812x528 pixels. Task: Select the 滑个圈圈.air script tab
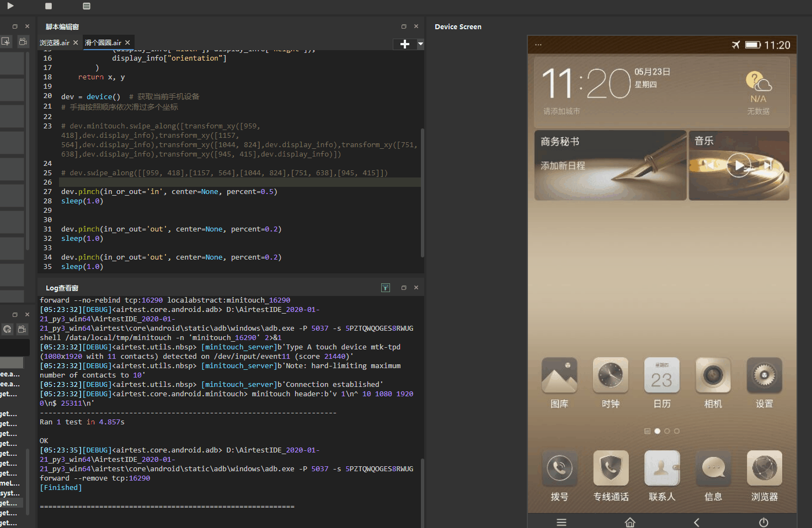103,43
